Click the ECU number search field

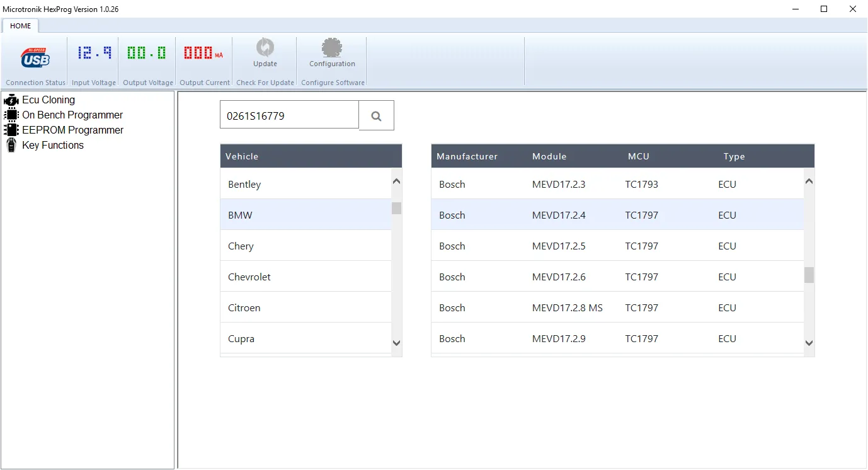pyautogui.click(x=289, y=116)
